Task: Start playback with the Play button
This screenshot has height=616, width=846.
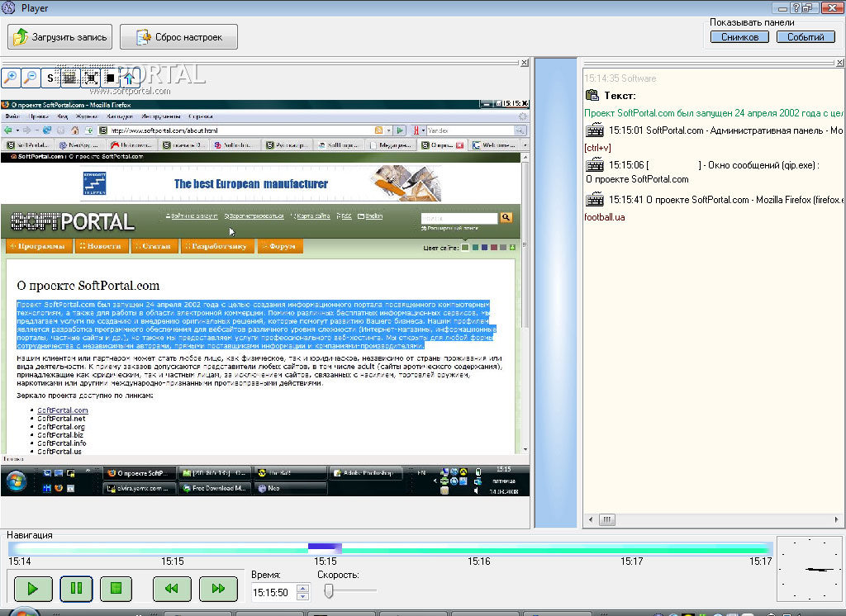Action: click(x=33, y=589)
